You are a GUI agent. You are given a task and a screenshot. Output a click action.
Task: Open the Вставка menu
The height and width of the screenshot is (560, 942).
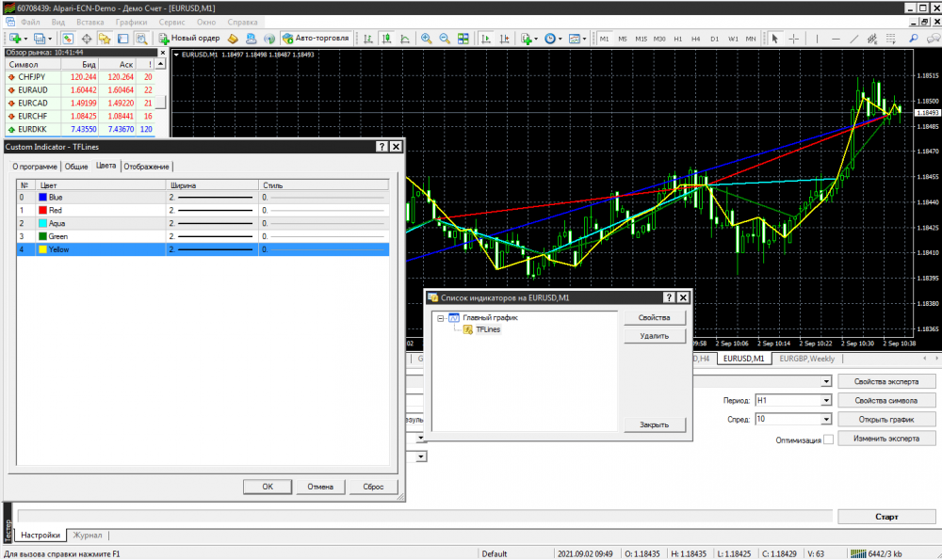pos(90,23)
